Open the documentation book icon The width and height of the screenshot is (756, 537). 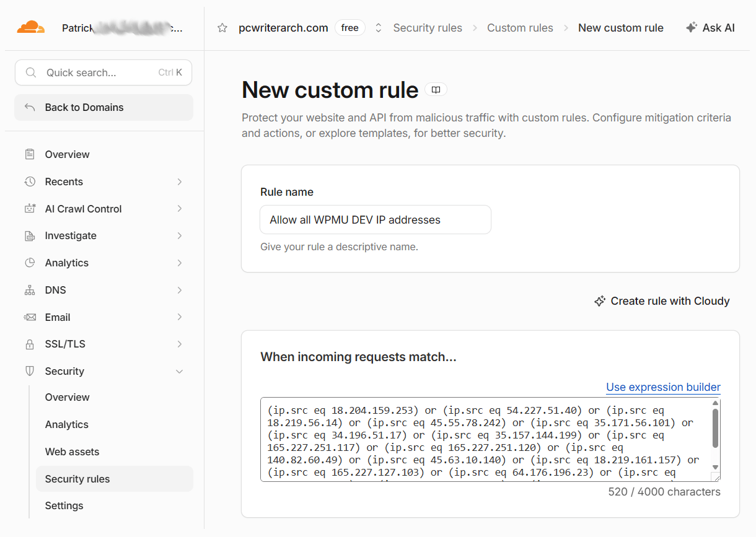(x=436, y=90)
